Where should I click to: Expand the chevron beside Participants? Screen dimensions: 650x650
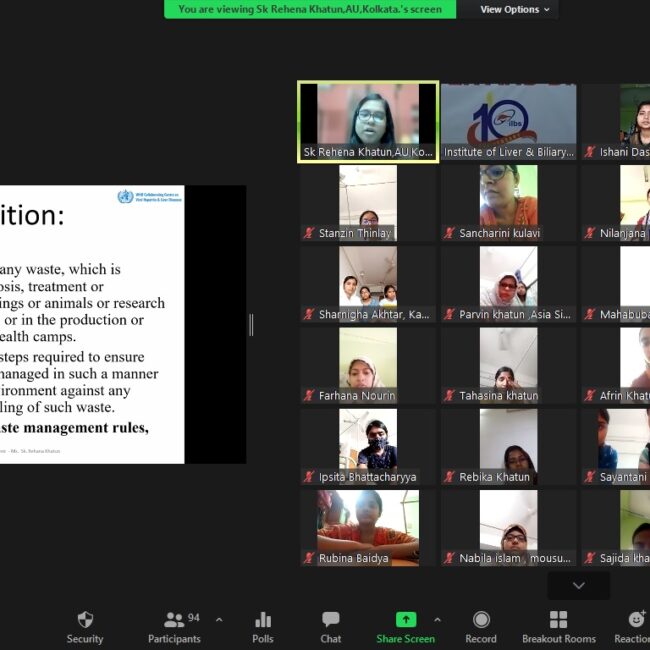click(219, 620)
